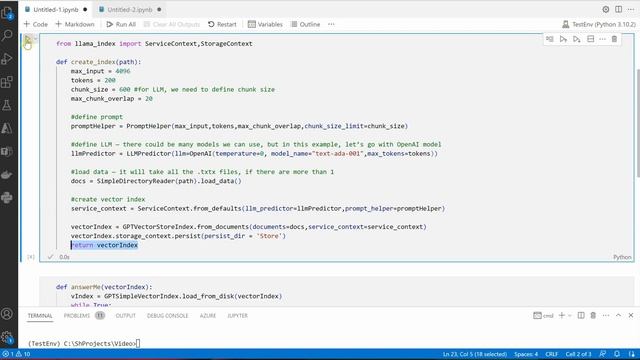The width and height of the screenshot is (640, 360).
Task: Open the Explorer view in activity bar
Action: (x=7, y=13)
